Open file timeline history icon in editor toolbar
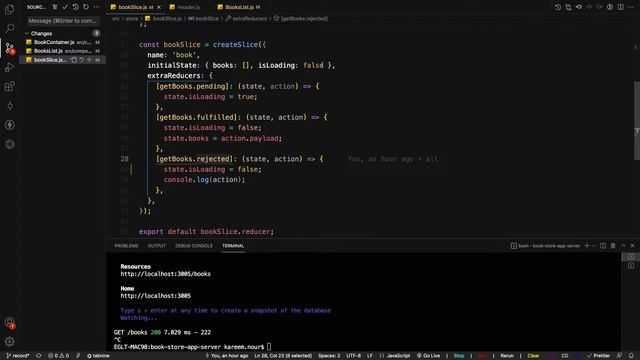This screenshot has height=360, width=640. point(558,7)
